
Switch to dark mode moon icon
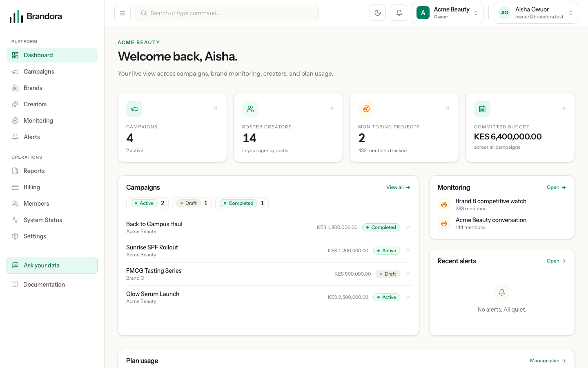point(378,13)
